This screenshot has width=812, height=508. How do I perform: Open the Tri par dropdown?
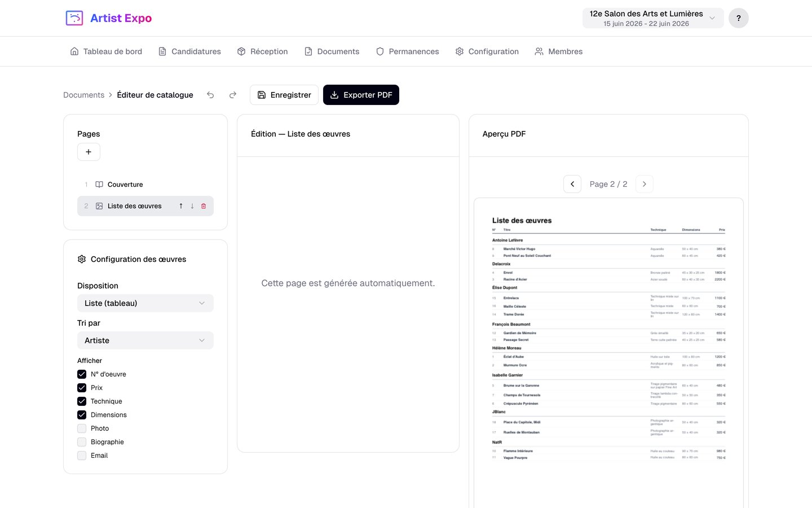[x=145, y=340]
